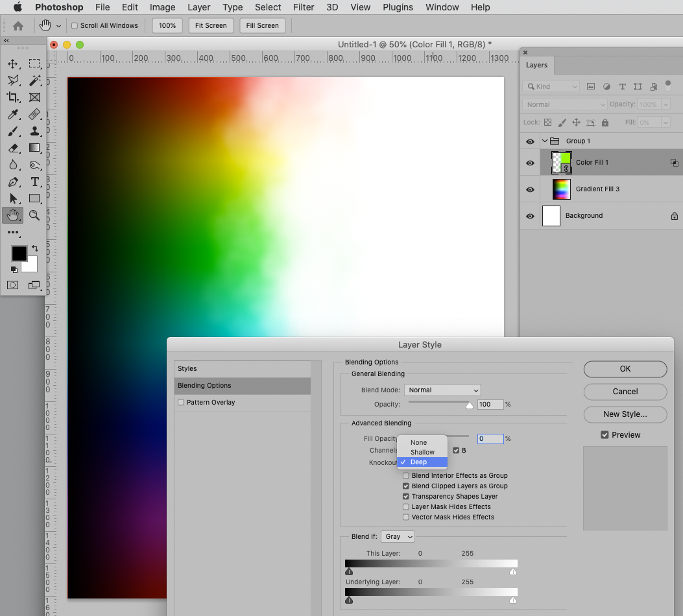683x616 pixels.
Task: Select the Move tool
Action: [x=13, y=64]
